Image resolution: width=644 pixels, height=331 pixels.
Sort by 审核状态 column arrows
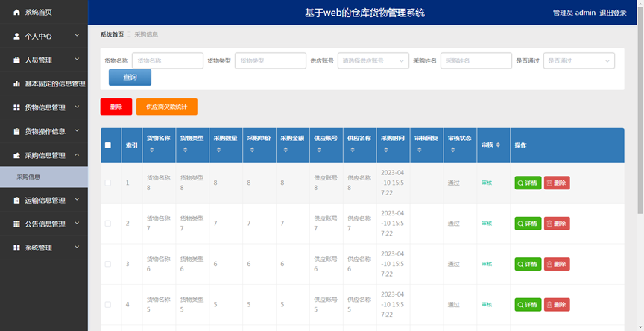coord(453,151)
